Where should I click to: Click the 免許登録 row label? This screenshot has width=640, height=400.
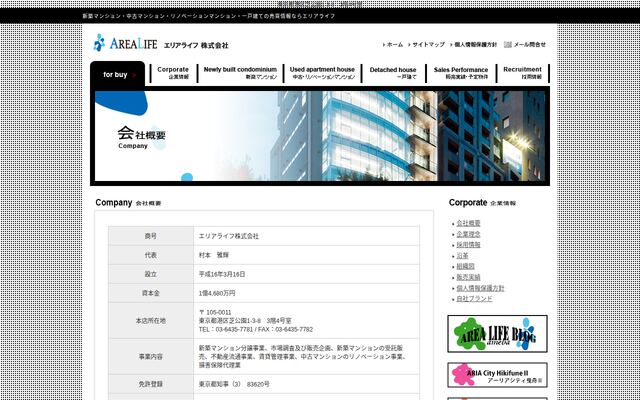coord(151,384)
